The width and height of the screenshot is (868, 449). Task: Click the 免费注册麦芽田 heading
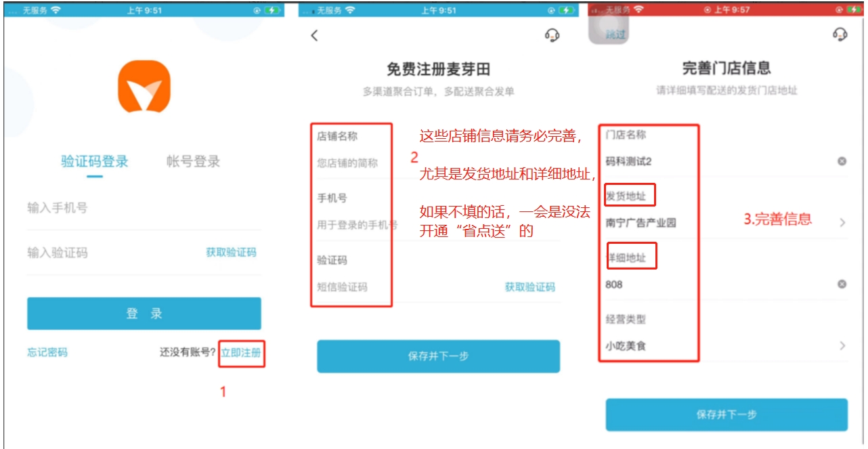pos(438,69)
